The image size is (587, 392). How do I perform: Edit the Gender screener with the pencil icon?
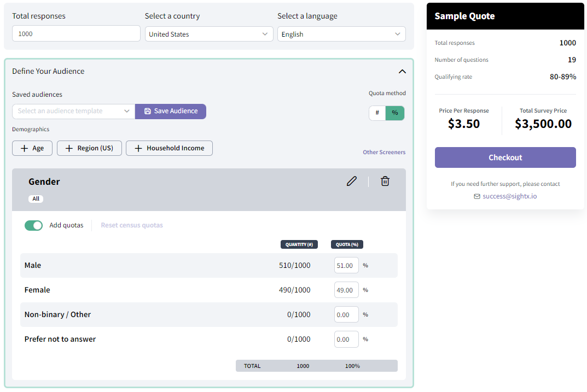click(352, 182)
